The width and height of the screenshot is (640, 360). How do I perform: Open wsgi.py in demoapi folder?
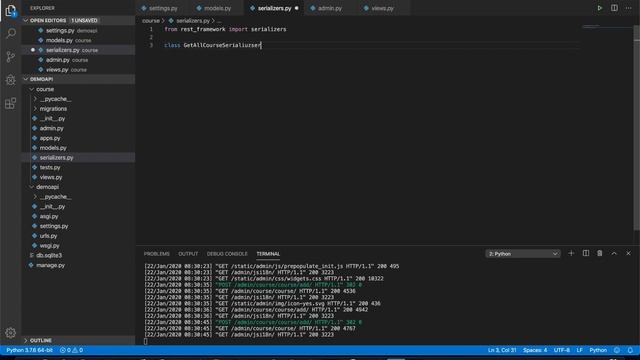78,246
